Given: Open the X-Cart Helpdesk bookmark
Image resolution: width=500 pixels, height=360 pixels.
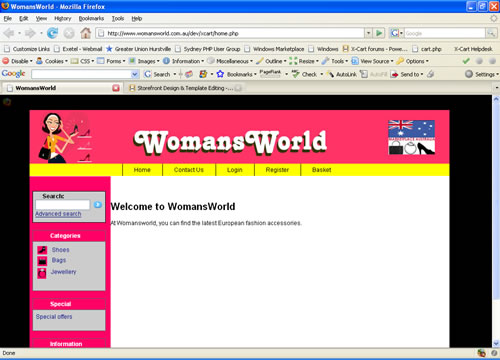Looking at the screenshot, I should point(473,49).
